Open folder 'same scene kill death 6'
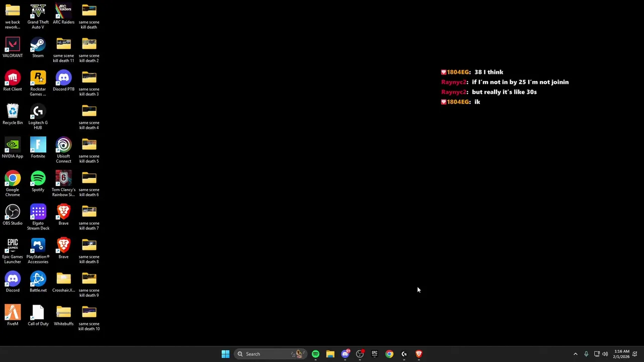 pyautogui.click(x=89, y=184)
